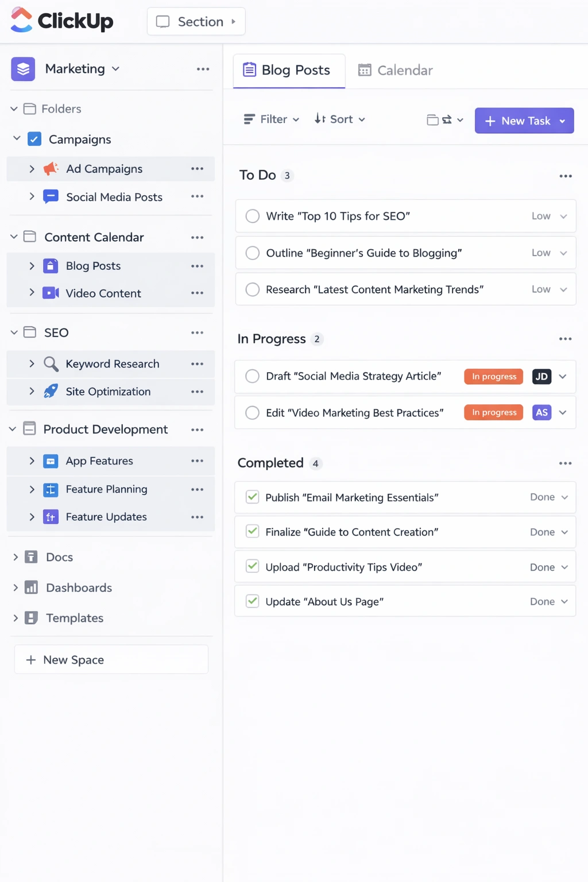Toggle the Campaigns folder checkbox
This screenshot has width=588, height=882.
point(34,140)
